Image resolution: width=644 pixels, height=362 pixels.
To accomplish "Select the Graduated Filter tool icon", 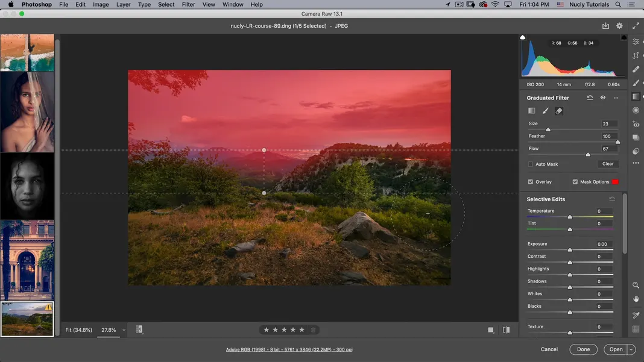I will (x=636, y=96).
